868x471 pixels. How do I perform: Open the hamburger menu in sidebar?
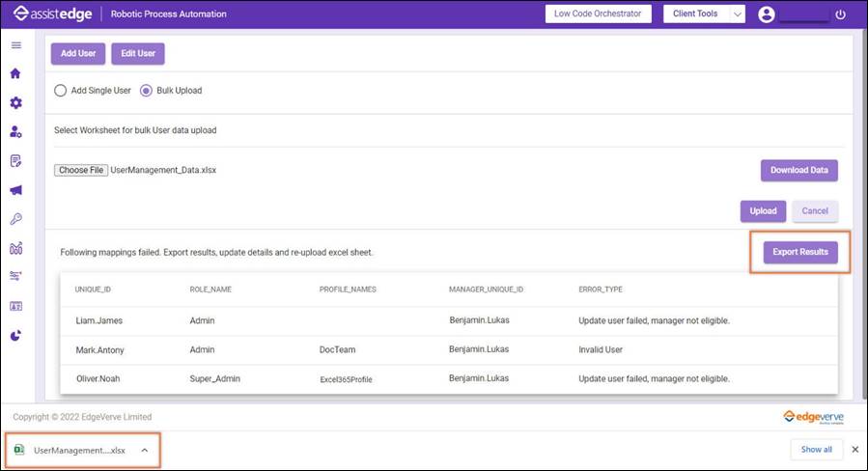[16, 45]
